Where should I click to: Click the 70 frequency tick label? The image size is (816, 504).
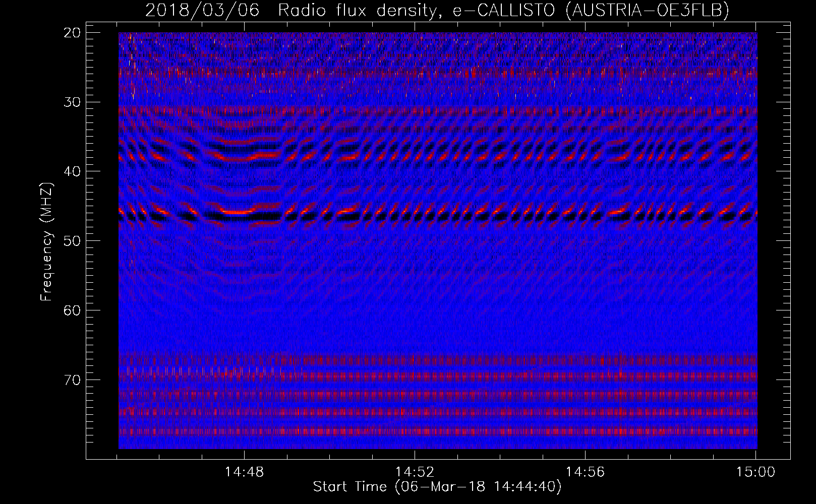(73, 380)
